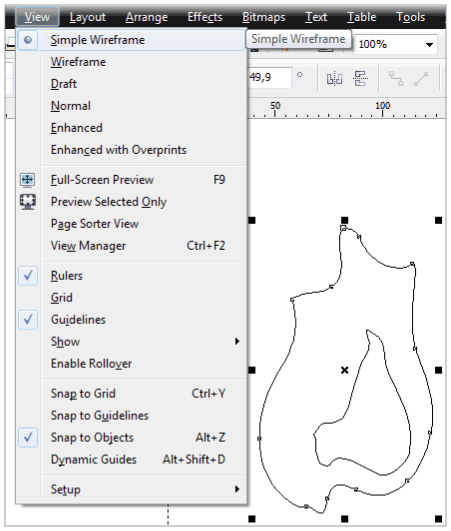Switch to Normal view mode
This screenshot has height=531, width=451.
click(x=131, y=106)
